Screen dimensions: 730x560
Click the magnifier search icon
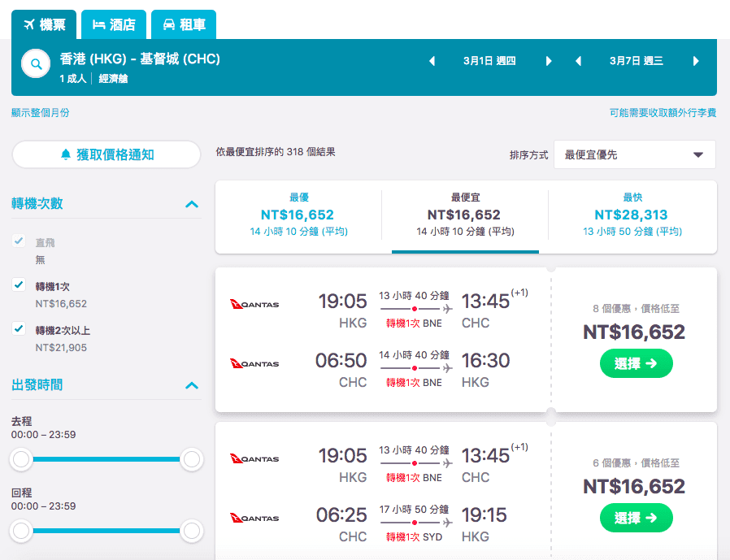(36, 63)
